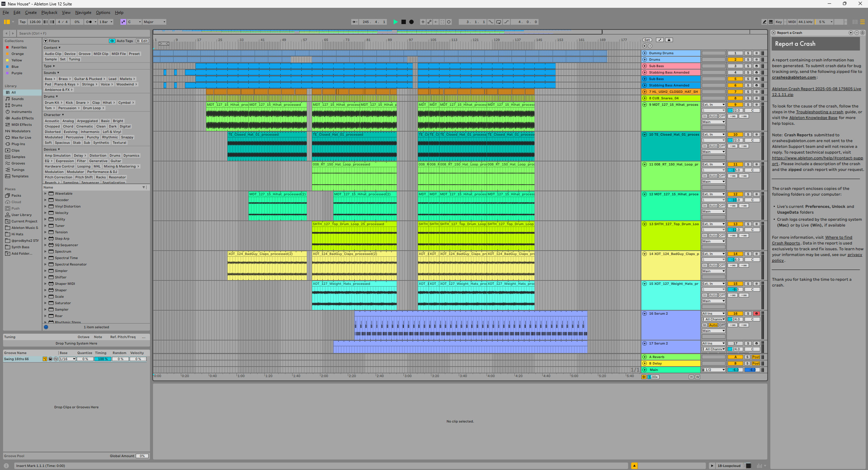Viewport: 868px width, 470px height.
Task: Open the groove Base 1/16 dropdown
Action: click(x=67, y=359)
